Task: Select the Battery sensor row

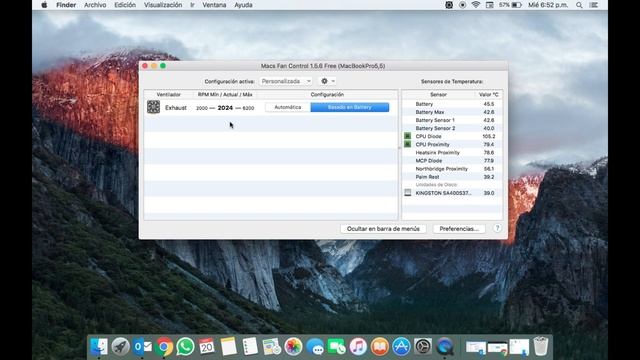Action: [x=452, y=104]
